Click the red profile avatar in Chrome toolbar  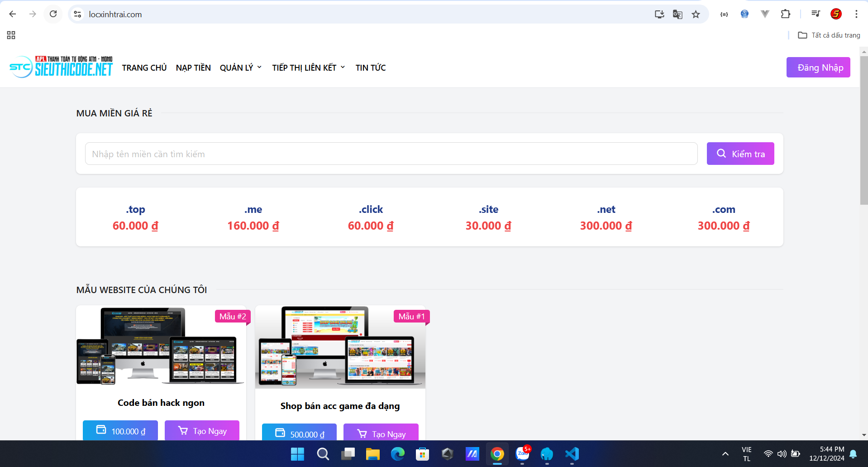pyautogui.click(x=835, y=14)
